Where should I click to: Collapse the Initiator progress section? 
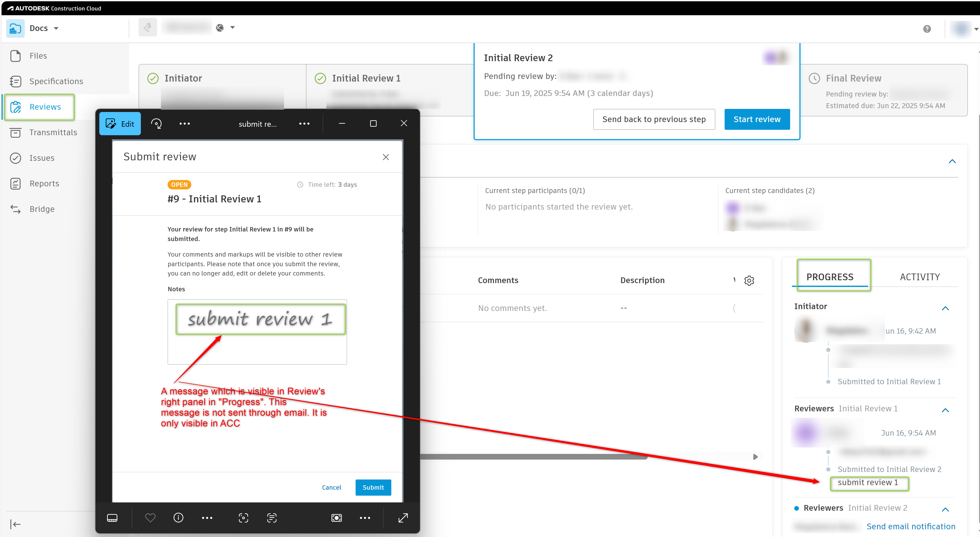[945, 308]
